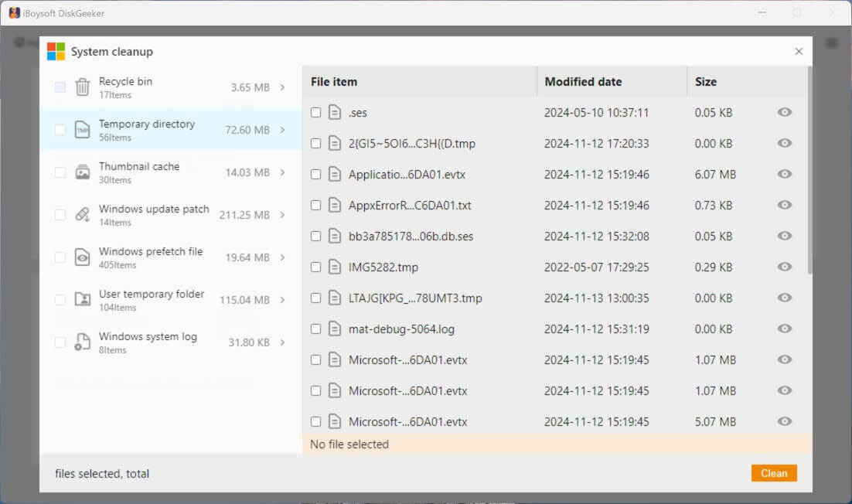852x504 pixels.
Task: Open the User temporary folder icon
Action: coord(82,299)
